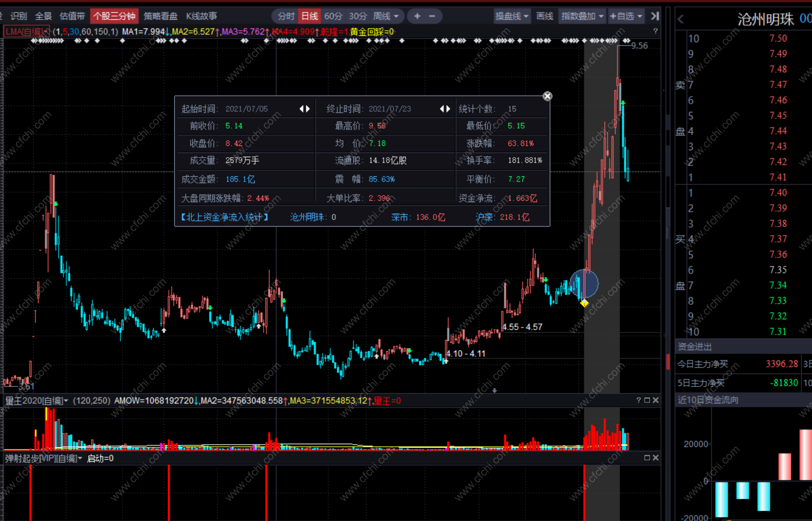Image resolution: width=812 pixels, height=521 pixels.
Task: Click buy level 10 price 7.31
Action: click(778, 332)
